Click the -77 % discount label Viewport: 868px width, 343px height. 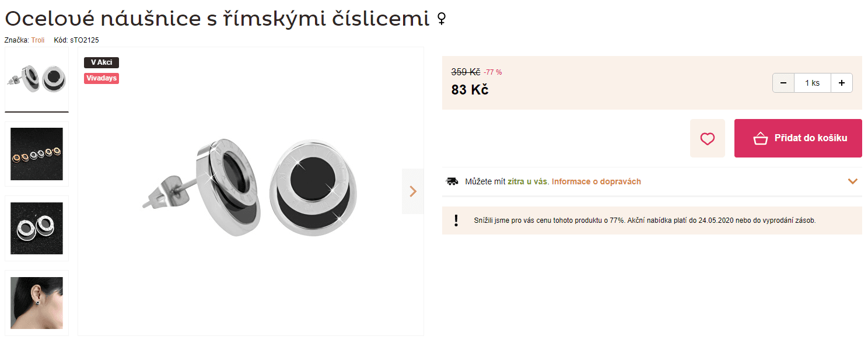pos(493,72)
